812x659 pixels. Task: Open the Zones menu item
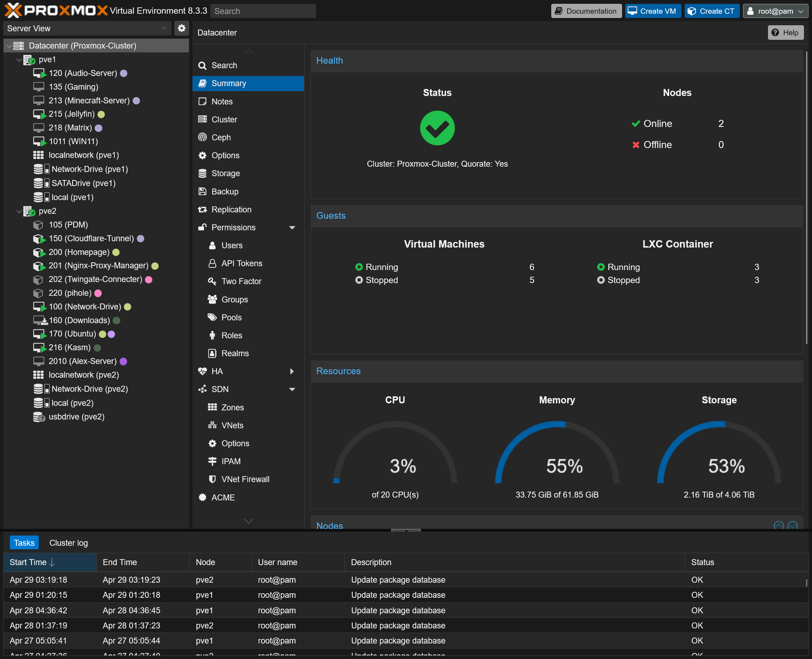pyautogui.click(x=248, y=407)
